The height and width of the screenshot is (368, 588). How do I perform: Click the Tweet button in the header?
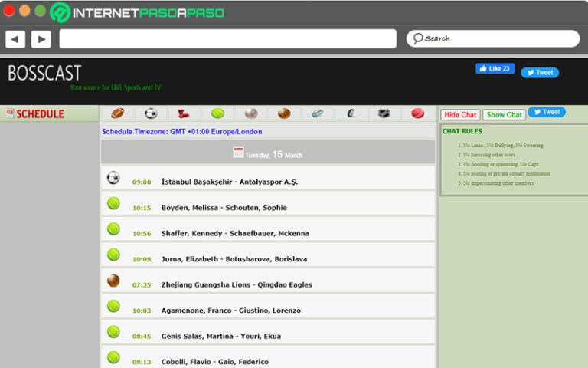540,73
